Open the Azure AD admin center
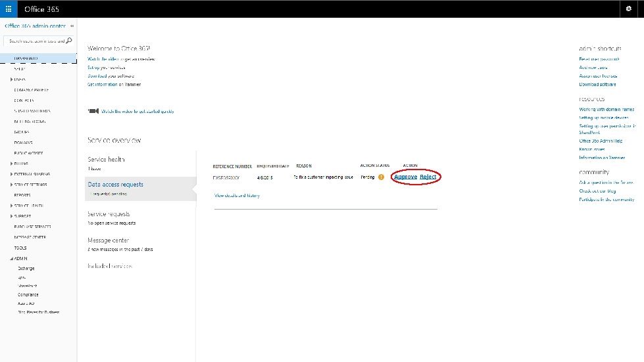Viewport: 644px width, 362px height. coord(26,304)
